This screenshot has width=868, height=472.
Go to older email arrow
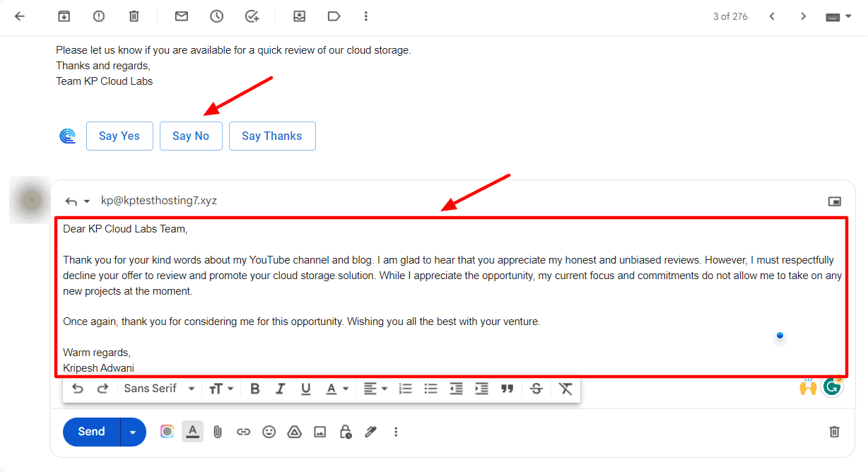tap(803, 16)
